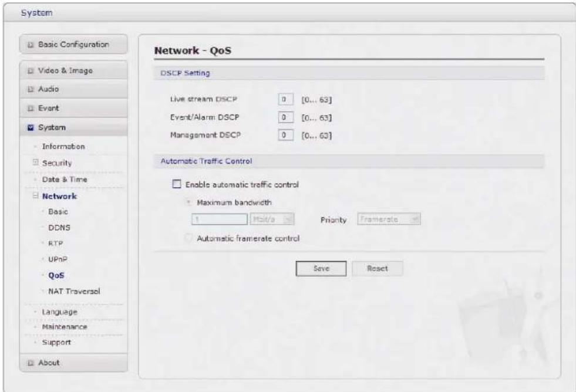Open the DDNS settings page
Image resolution: width=576 pixels, height=392 pixels.
(x=59, y=228)
